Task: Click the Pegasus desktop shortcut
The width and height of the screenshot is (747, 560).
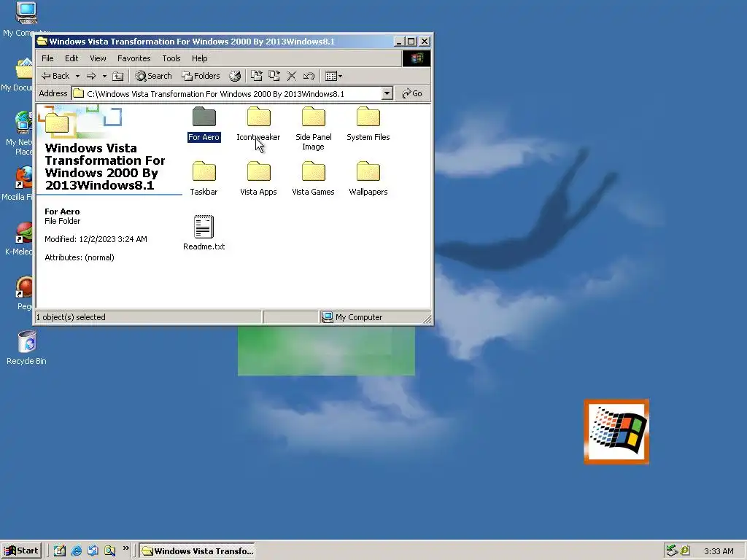Action: (24, 293)
